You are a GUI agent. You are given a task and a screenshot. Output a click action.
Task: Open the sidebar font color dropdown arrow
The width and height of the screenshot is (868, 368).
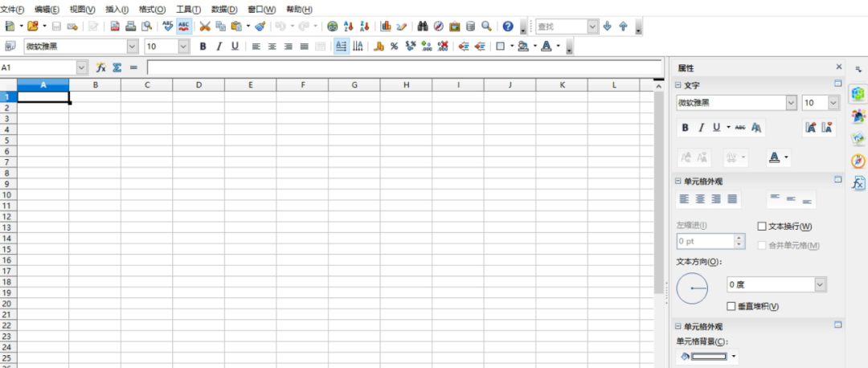[786, 158]
